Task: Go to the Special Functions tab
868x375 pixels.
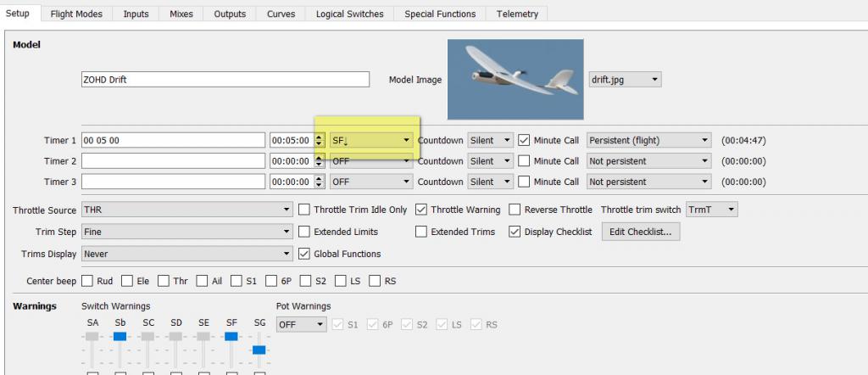Action: 439,14
